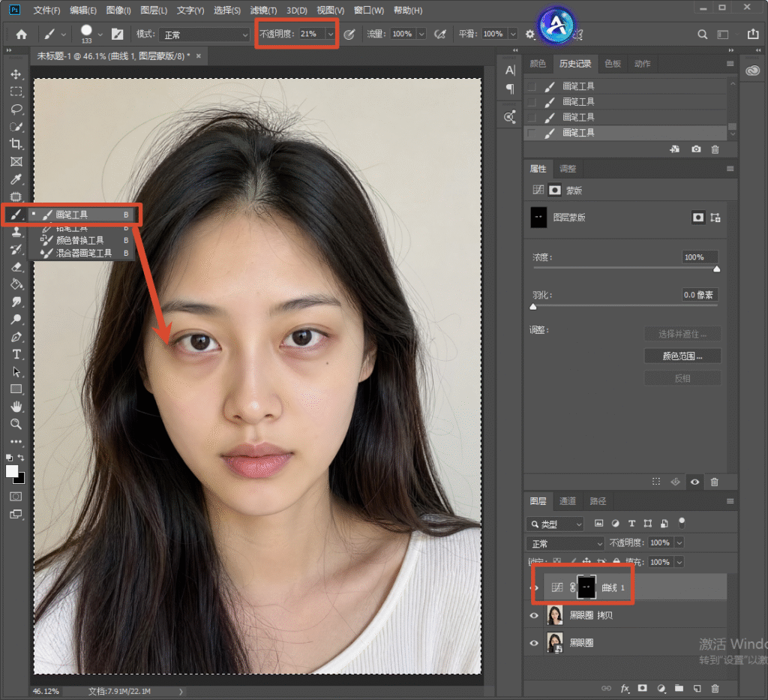Create a new snapshot in History panel
Image resolution: width=768 pixels, height=700 pixels.
[x=696, y=149]
